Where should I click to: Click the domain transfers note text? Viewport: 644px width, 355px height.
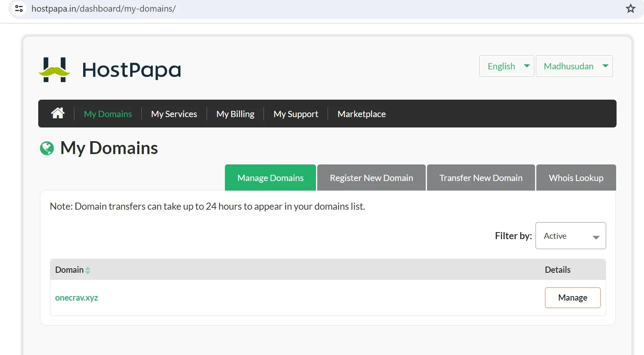click(207, 206)
